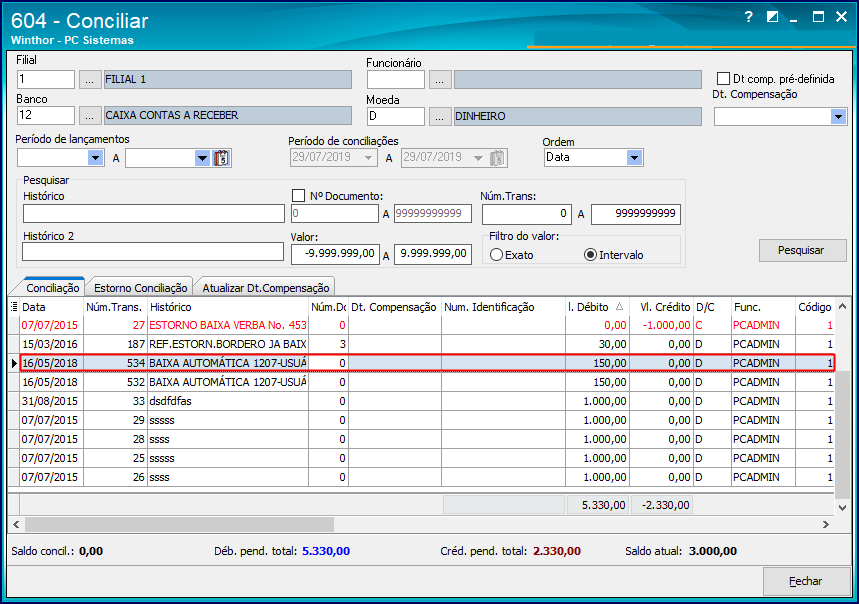The image size is (859, 604).
Task: Click the horizontal scrollbar right arrow
Action: click(x=826, y=525)
